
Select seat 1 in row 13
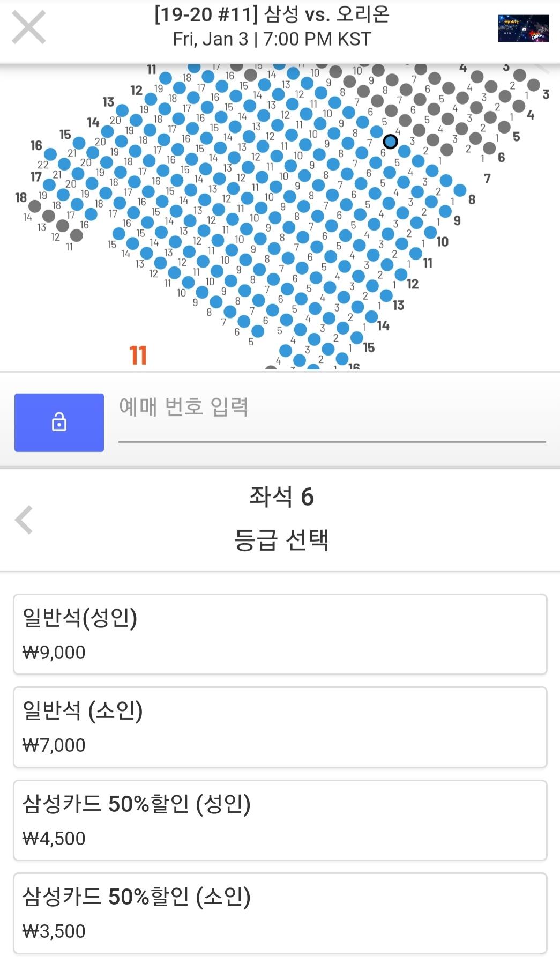click(386, 295)
